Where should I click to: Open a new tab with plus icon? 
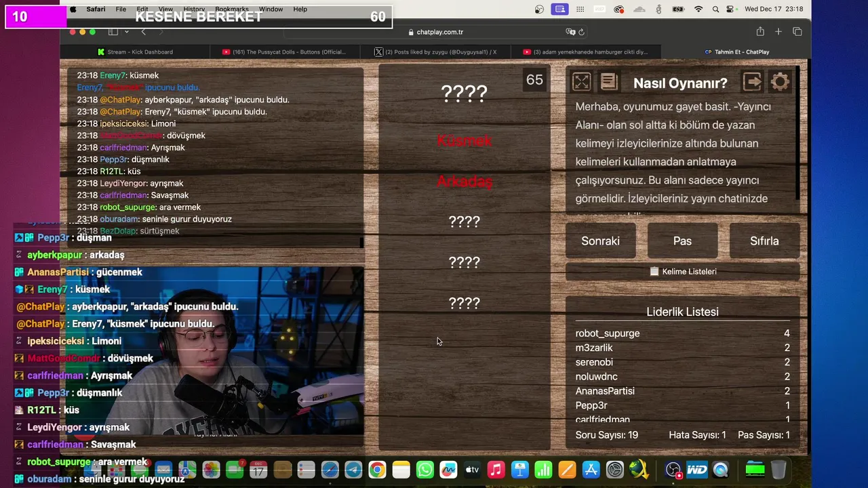(x=778, y=32)
